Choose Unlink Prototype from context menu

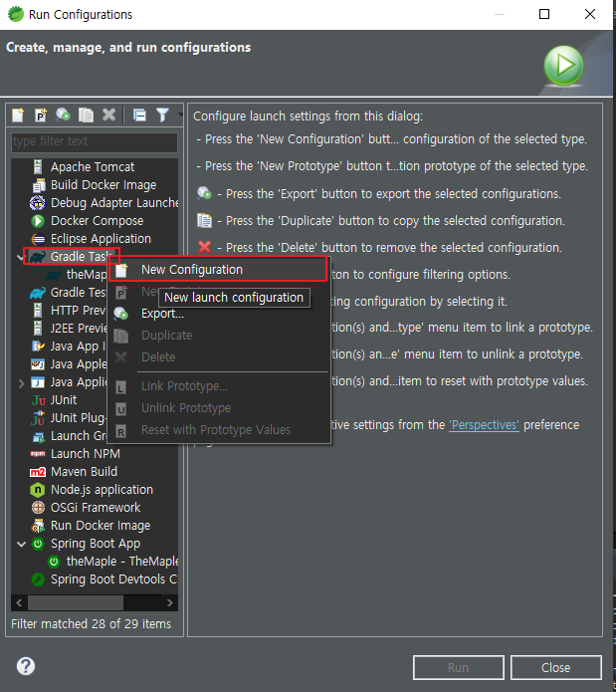point(218,408)
